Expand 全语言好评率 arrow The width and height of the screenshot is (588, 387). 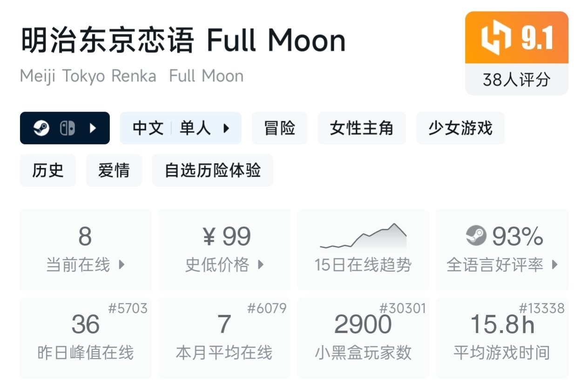point(554,265)
